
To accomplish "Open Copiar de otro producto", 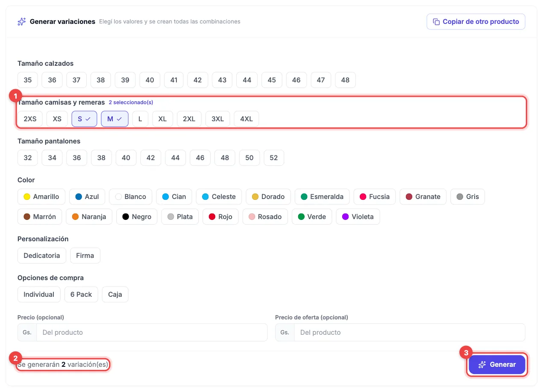I will tap(476, 22).
